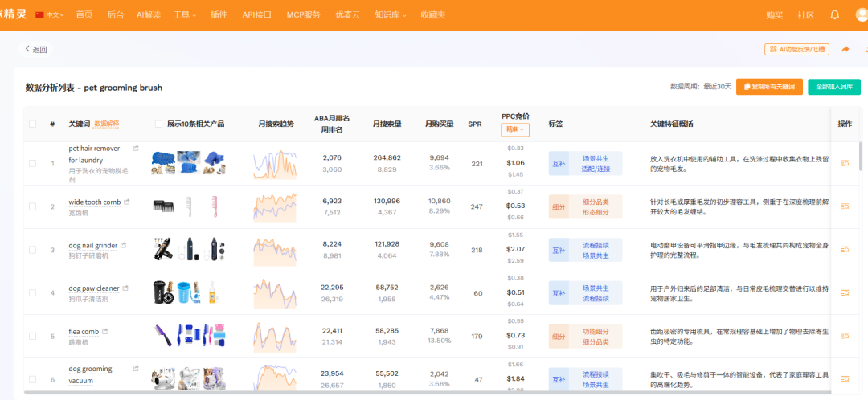Click the share arrow icon
Screen dimensions: 868x400
click(845, 49)
